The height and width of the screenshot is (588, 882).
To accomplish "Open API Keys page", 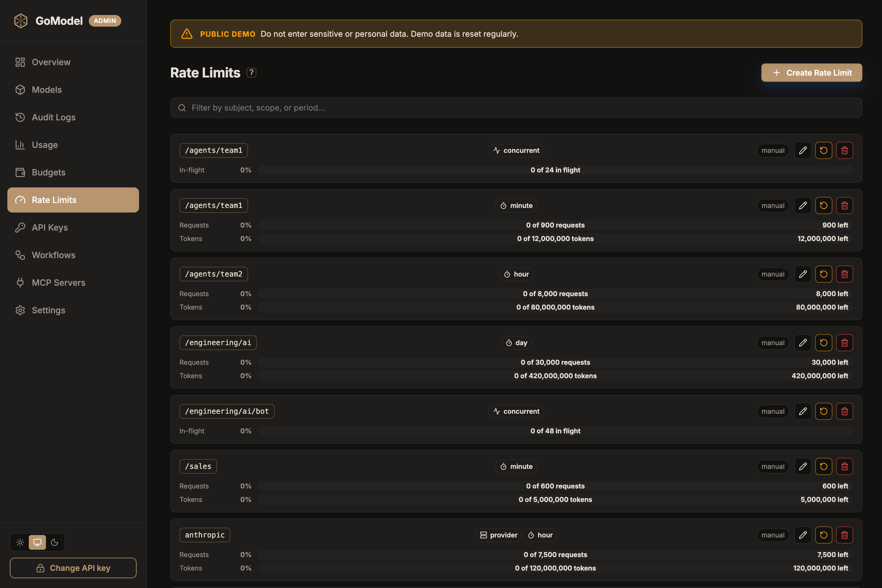I will click(x=73, y=228).
